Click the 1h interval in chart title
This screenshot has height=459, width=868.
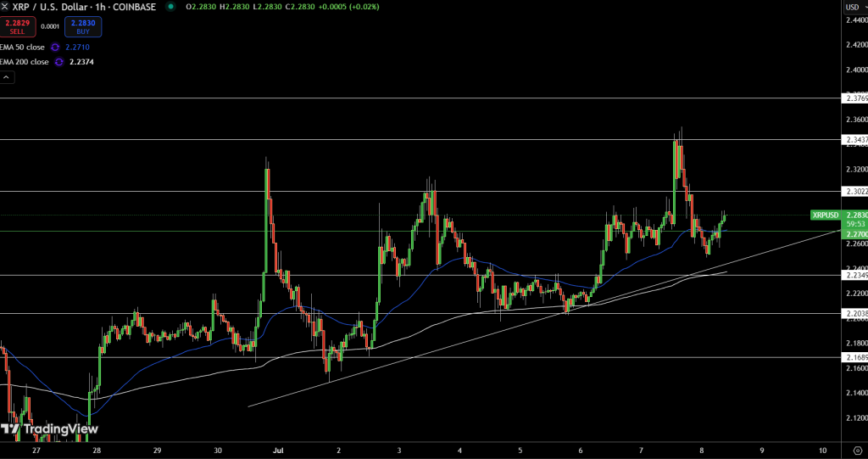click(x=98, y=7)
